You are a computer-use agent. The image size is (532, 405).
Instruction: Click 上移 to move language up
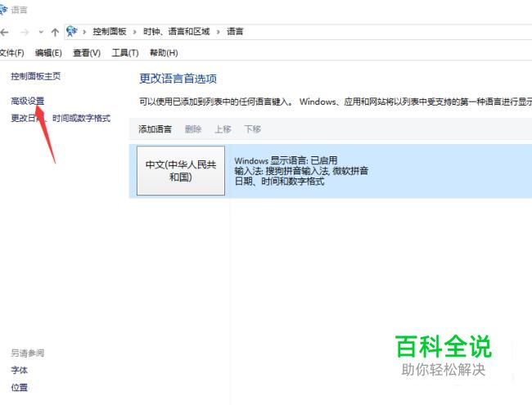[223, 129]
